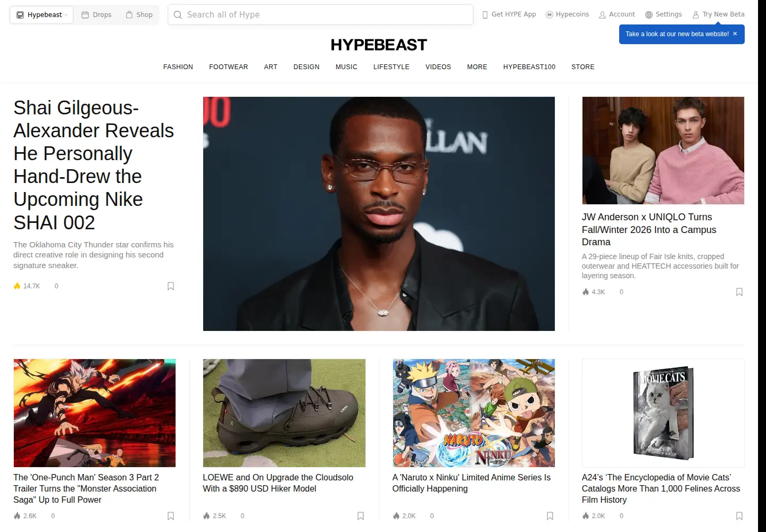This screenshot has height=532, width=766.
Task: Click the 4.3K hype flame icon
Action: pyautogui.click(x=586, y=292)
